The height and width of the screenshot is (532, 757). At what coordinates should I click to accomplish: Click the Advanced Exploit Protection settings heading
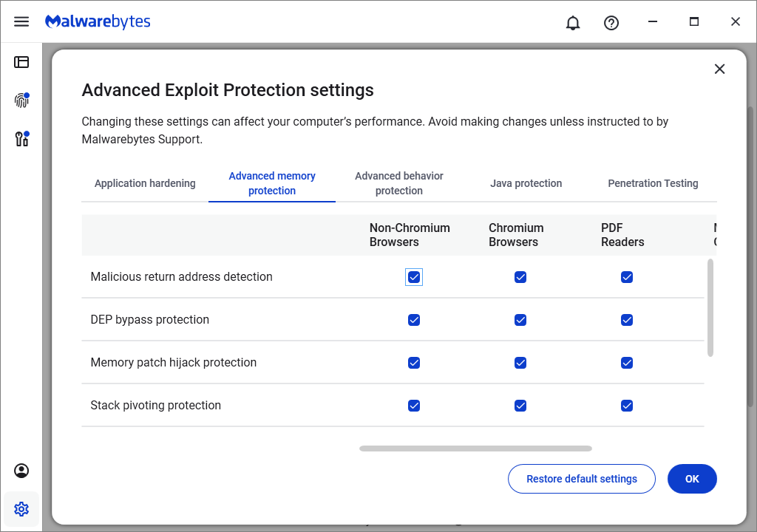228,90
